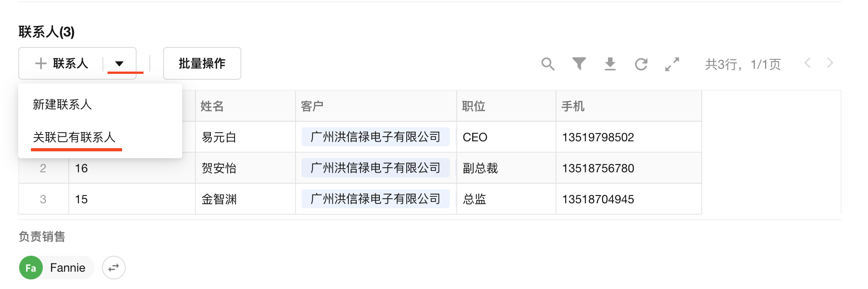The width and height of the screenshot is (868, 289).
Task: Go to next page arrow
Action: point(830,63)
